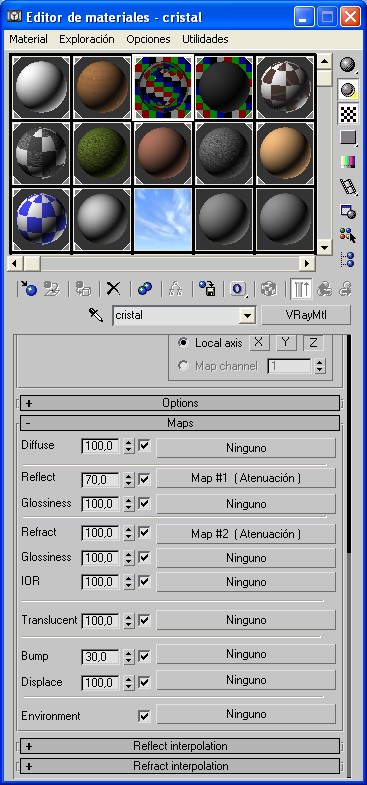Viewport: 367px width, 785px height.
Task: Select the blue checkered sample sphere
Action: 41,219
